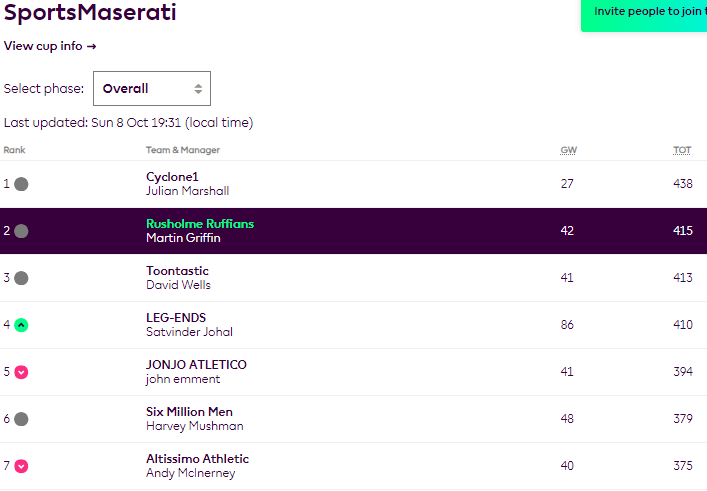The height and width of the screenshot is (491, 707).
Task: Select the JONJO ATLETICO team name
Action: [x=196, y=364]
